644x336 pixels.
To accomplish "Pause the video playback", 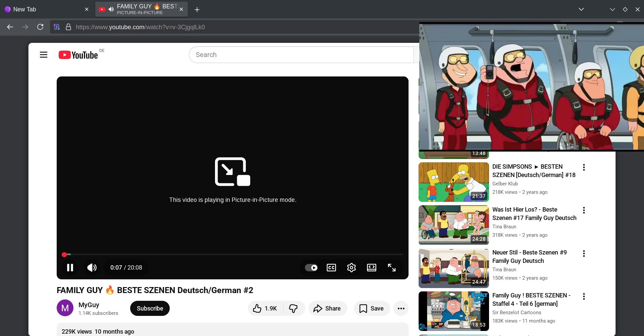I will tap(70, 268).
